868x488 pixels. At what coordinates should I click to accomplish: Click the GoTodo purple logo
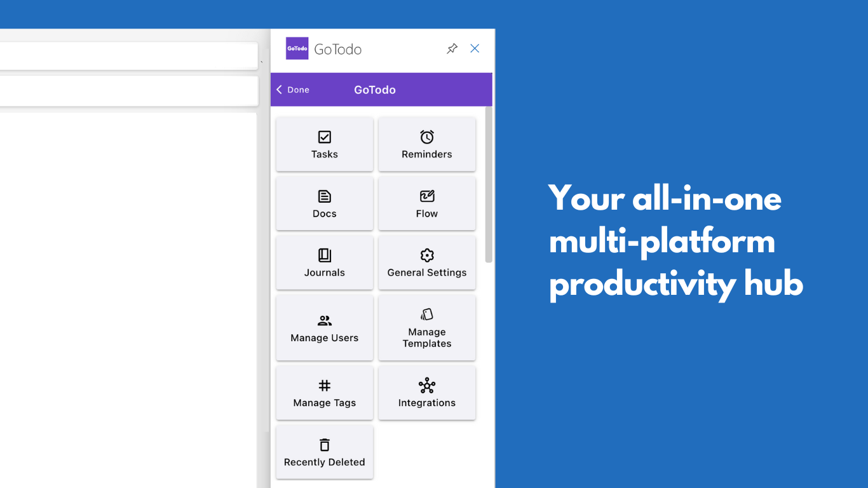coord(297,48)
